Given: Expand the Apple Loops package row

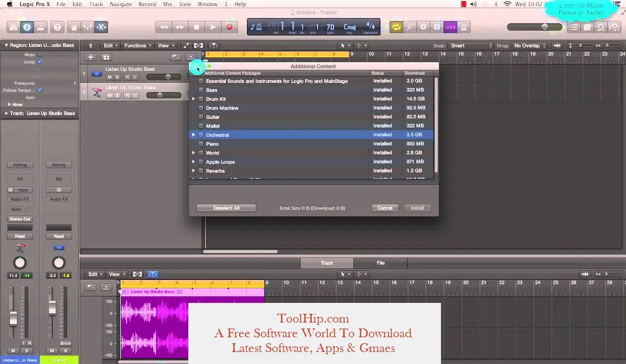Looking at the screenshot, I should coord(194,162).
